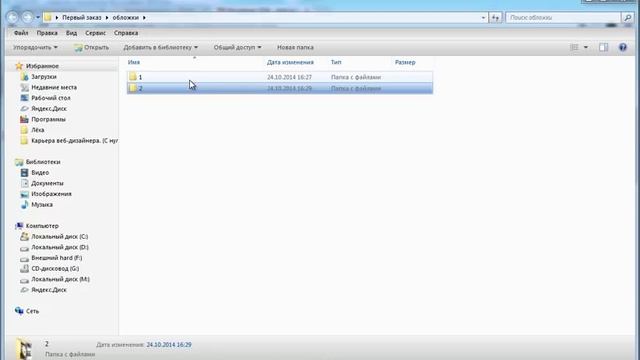640x360 pixels.
Task: Open 'Яндекс.Диск' under favorites
Action: coord(49,109)
